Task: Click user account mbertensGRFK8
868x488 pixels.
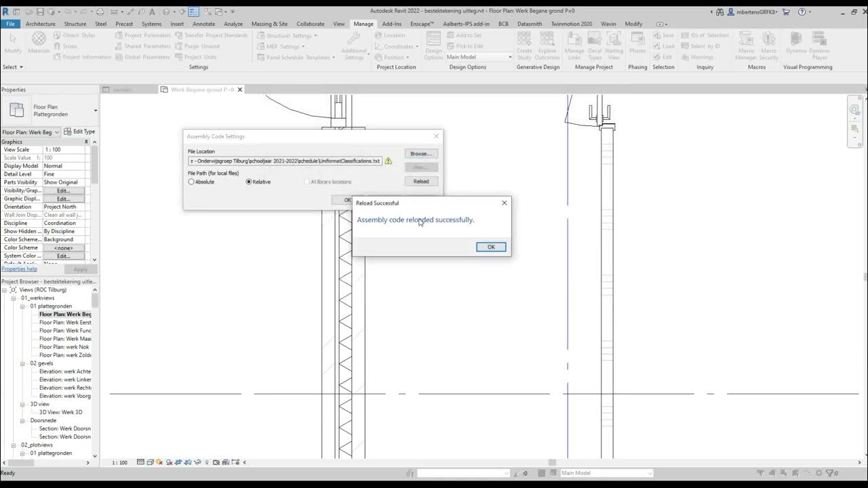Action: click(x=752, y=12)
